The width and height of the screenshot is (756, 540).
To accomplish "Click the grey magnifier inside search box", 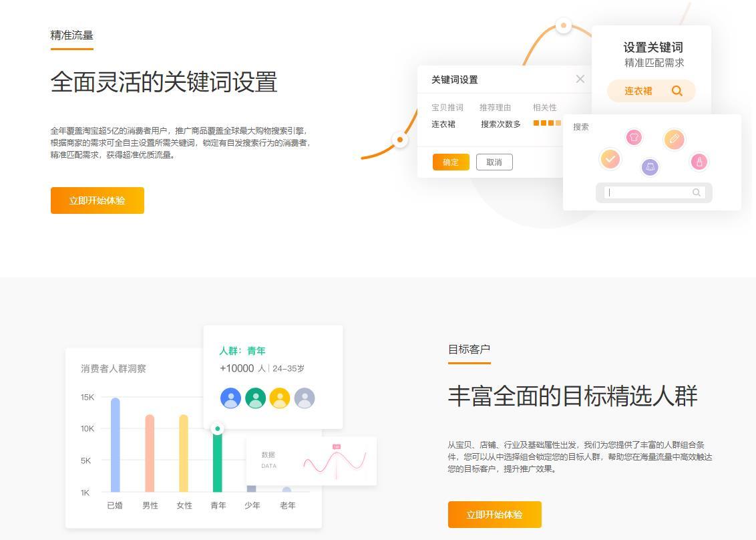I will pos(696,192).
